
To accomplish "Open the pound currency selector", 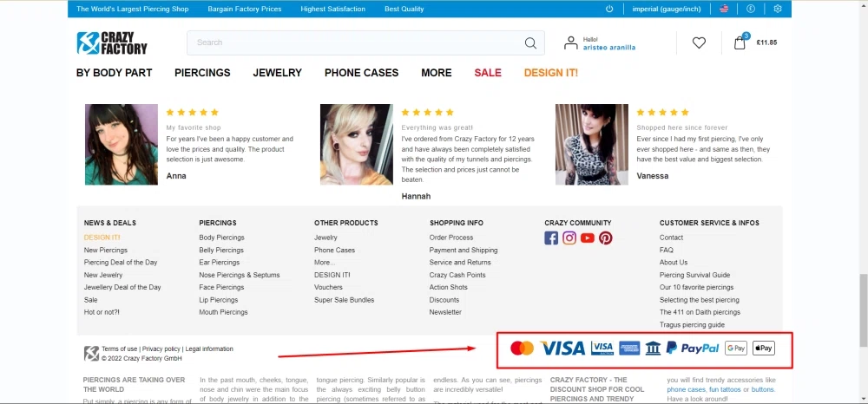I will (751, 9).
